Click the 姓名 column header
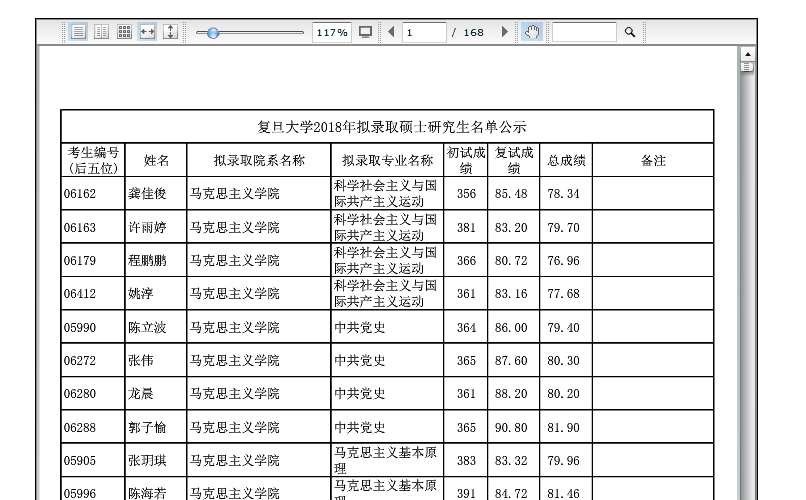This screenshot has height=500, width=806. point(157,160)
